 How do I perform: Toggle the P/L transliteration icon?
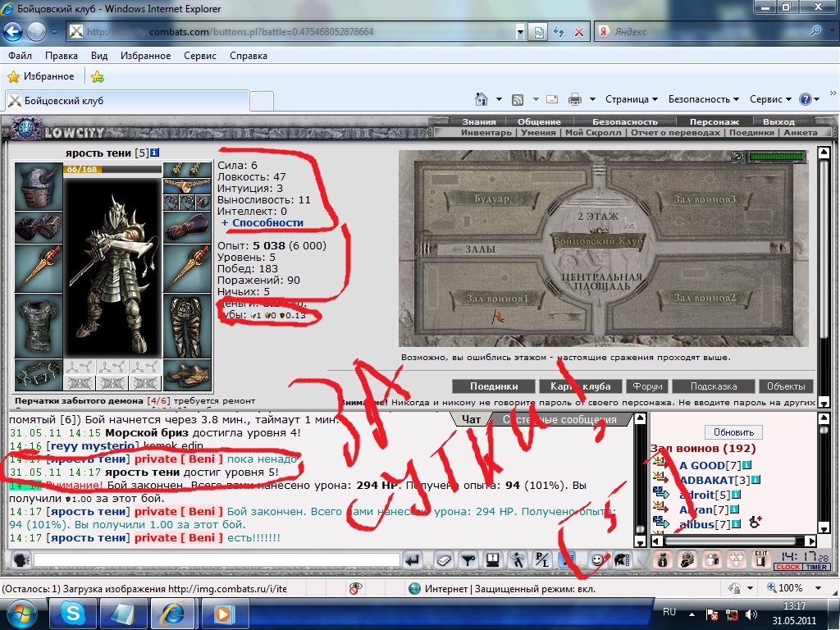541,560
